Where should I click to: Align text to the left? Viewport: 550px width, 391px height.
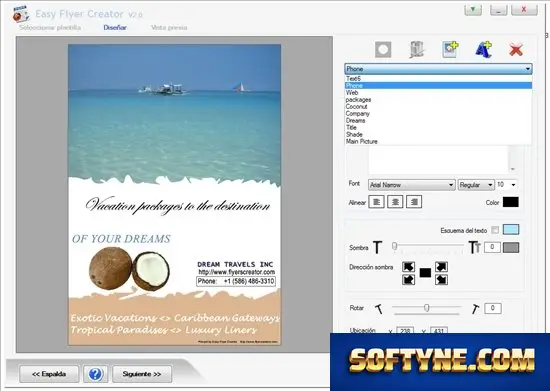[376, 202]
